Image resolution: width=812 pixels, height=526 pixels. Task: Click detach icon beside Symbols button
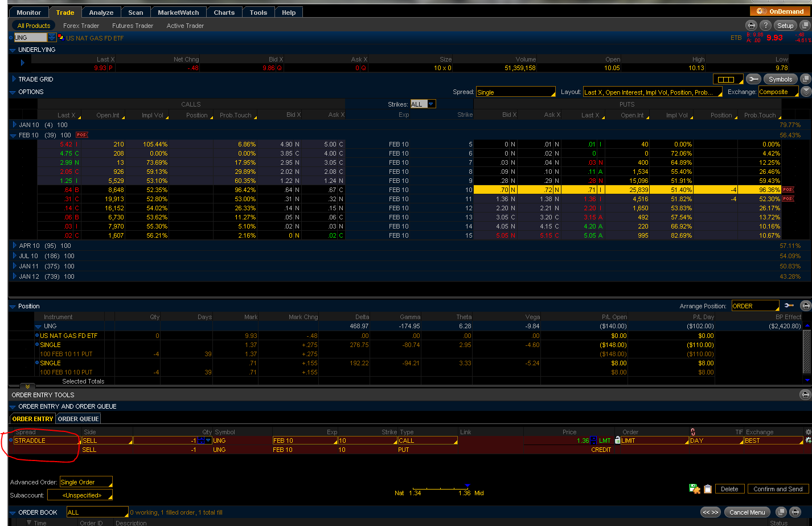coord(805,79)
